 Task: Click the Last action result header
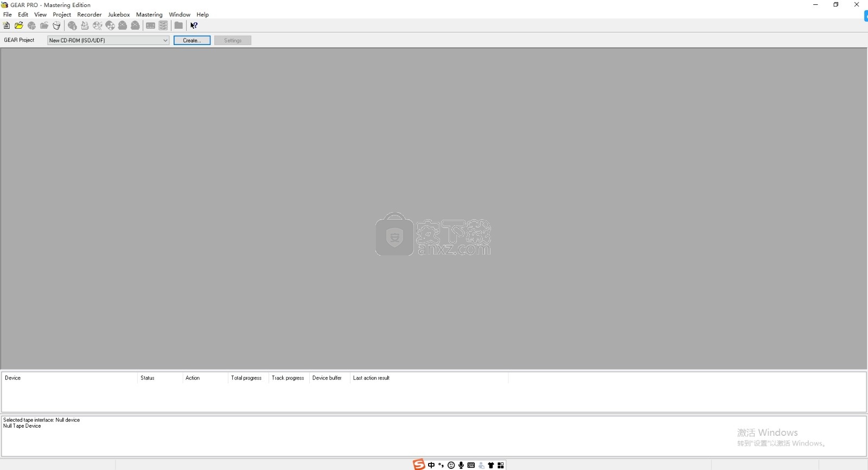click(429, 378)
